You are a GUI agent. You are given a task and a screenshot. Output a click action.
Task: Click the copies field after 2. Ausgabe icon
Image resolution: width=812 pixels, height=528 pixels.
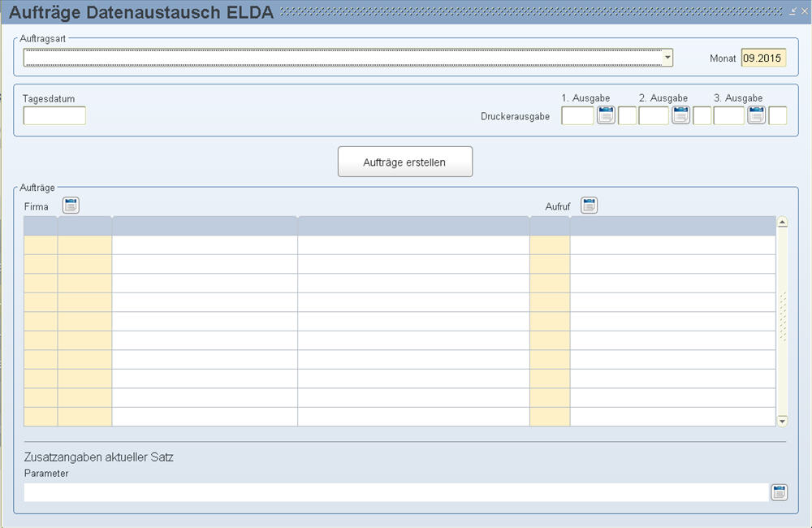tap(702, 115)
